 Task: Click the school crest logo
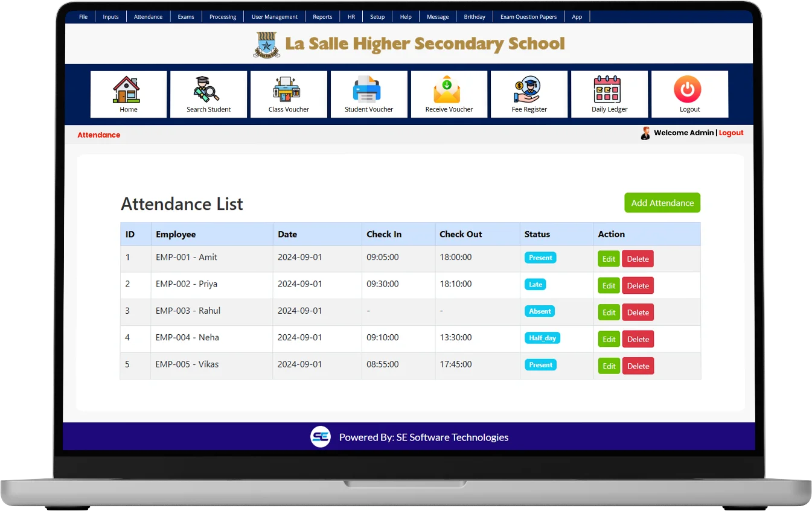(x=266, y=45)
